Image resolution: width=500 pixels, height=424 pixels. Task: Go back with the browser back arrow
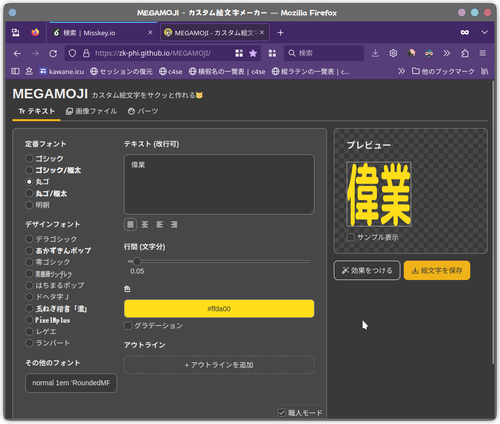click(17, 53)
